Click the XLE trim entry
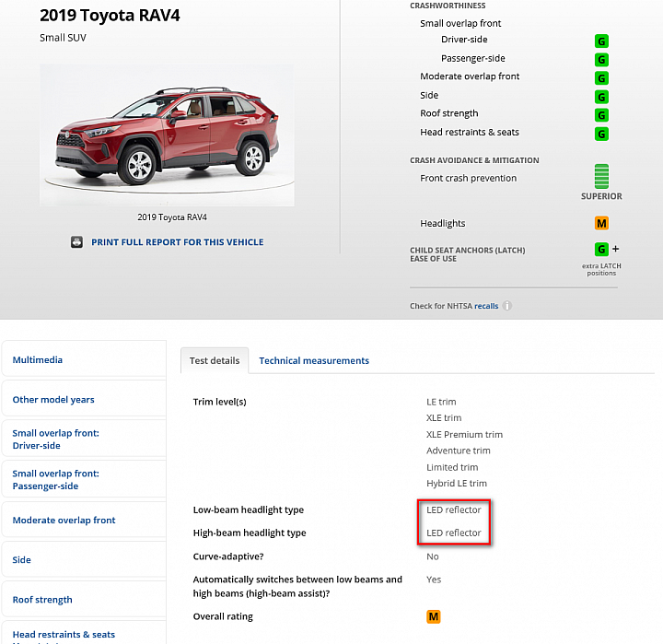 click(444, 417)
